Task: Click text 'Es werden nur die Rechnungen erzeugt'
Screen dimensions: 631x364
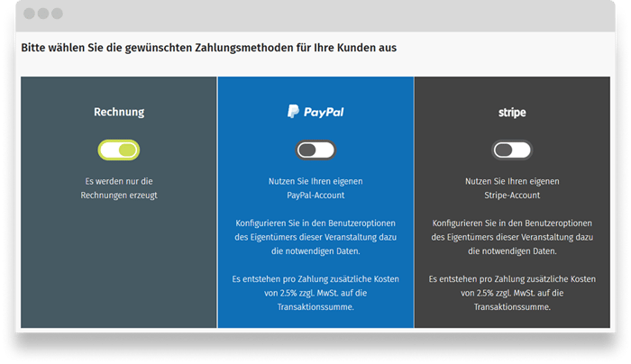Action: point(119,188)
